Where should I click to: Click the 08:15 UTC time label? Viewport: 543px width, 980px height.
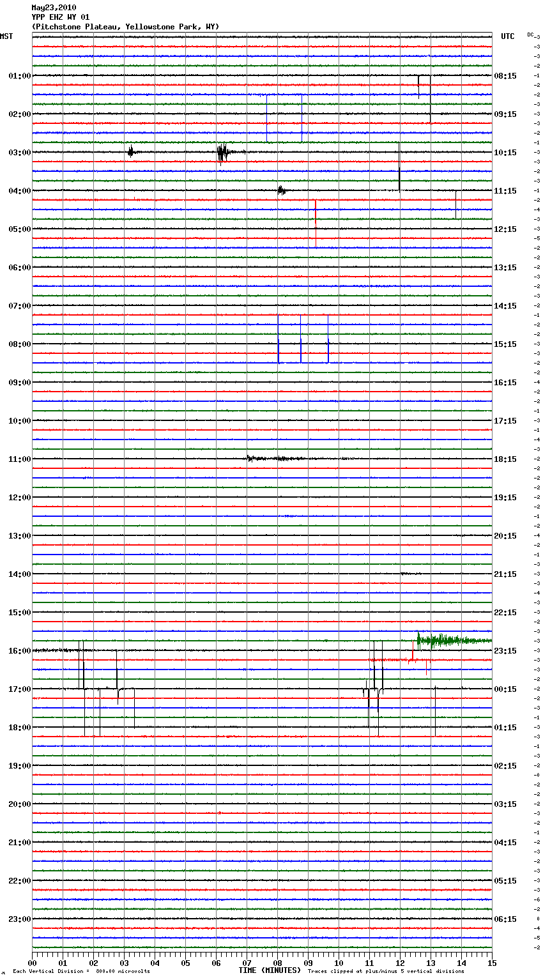tap(505, 76)
